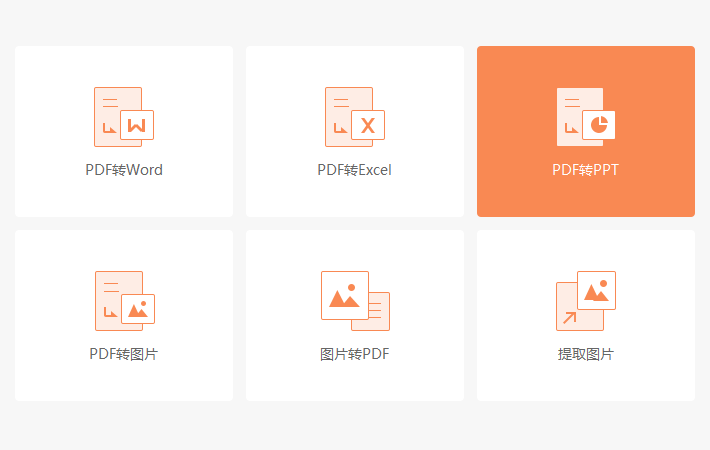
Task: Select the 图片转PDF label
Action: 355,354
